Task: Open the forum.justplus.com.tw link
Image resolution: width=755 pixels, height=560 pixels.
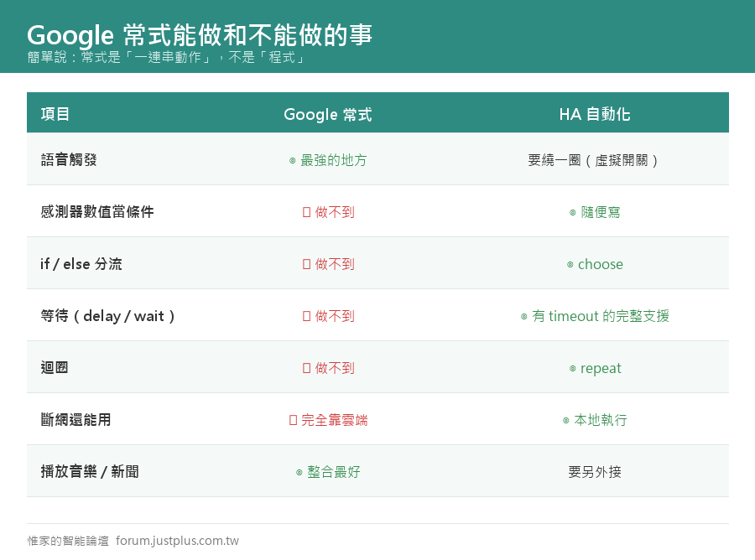Action: point(177,541)
